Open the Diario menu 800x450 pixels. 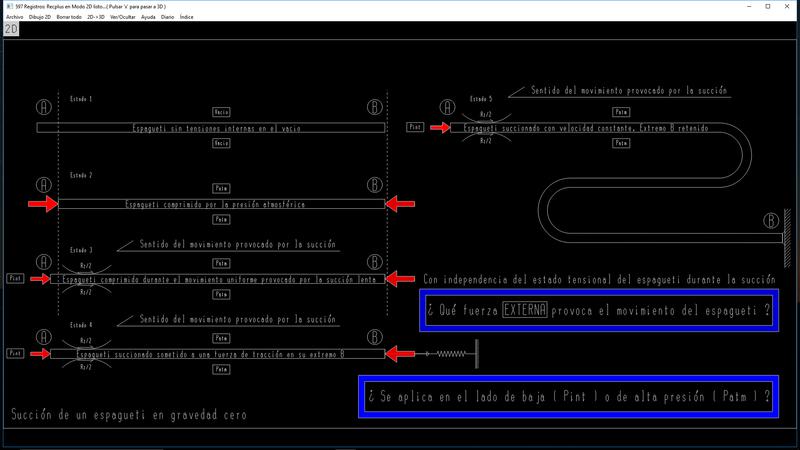[168, 17]
